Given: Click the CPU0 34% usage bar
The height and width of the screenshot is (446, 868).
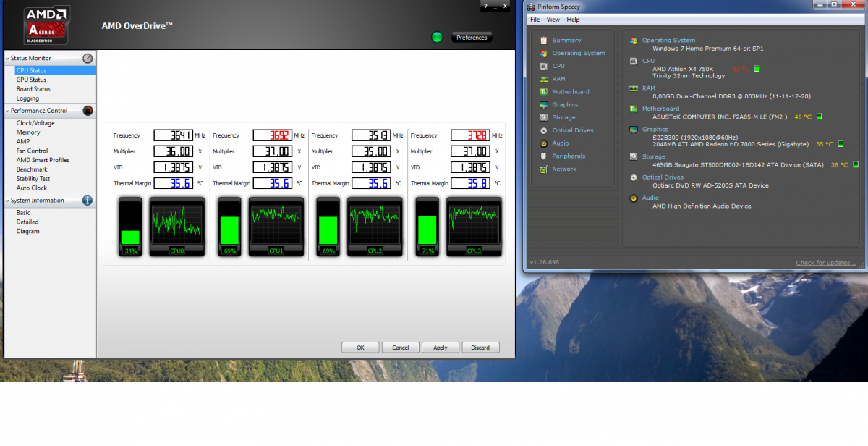Looking at the screenshot, I should click(x=131, y=226).
